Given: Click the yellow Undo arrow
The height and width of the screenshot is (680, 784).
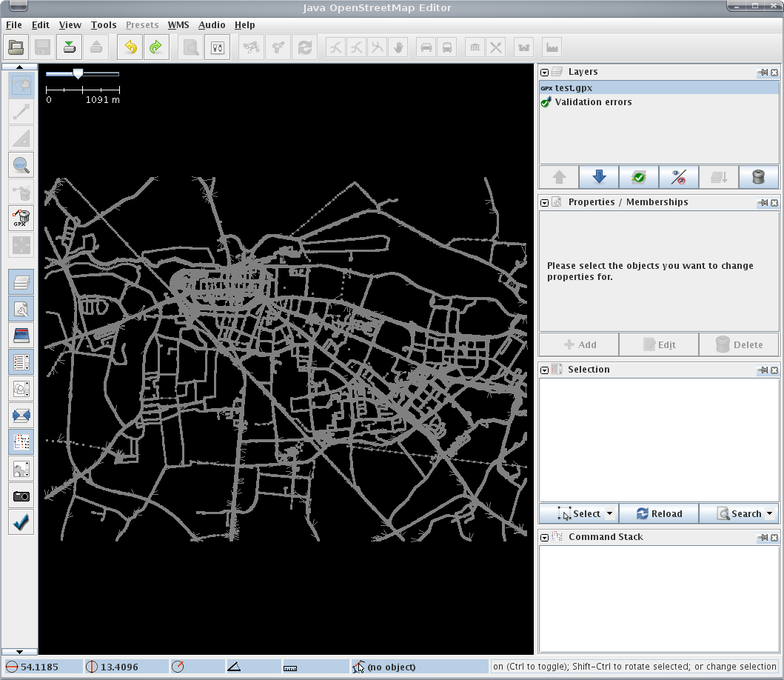Looking at the screenshot, I should 130,47.
